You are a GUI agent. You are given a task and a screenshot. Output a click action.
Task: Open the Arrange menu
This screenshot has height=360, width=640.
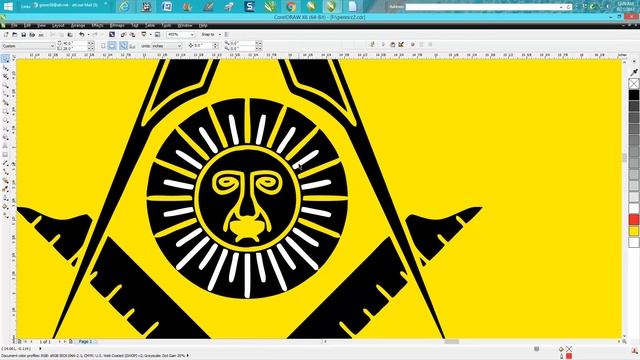[x=78, y=26]
